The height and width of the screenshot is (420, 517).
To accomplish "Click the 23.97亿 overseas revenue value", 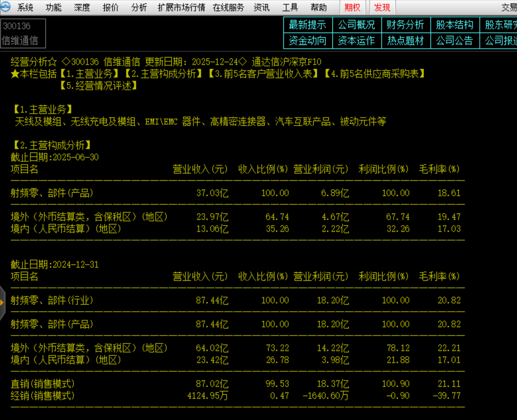I will click(x=213, y=217).
